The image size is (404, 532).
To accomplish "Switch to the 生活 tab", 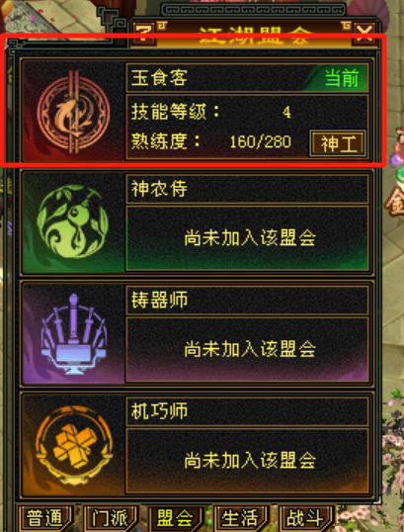I will 241,518.
